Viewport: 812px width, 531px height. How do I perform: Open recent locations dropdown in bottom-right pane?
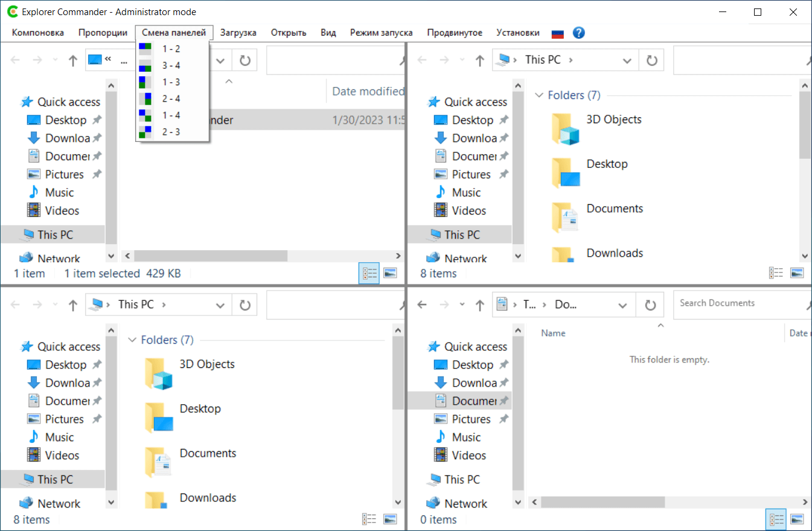462,305
